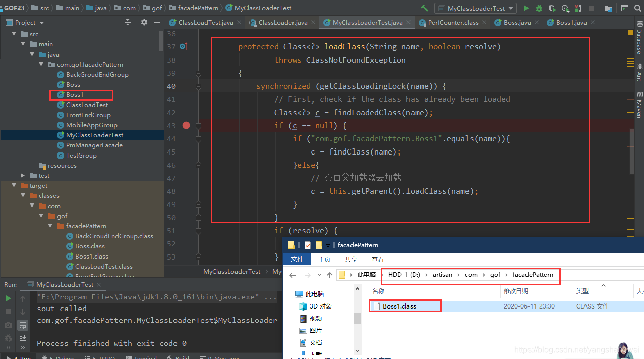Open Project panel gear settings
644x359 pixels.
pos(144,22)
